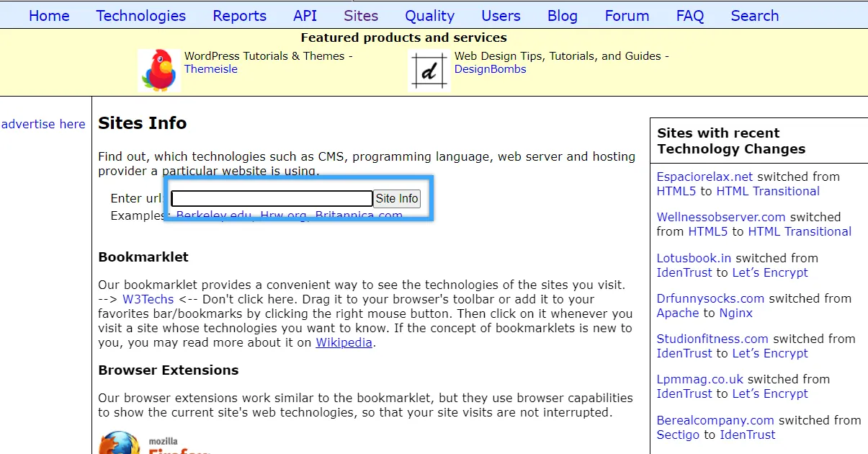Follow the Wikipedia bookmarklet link
The width and height of the screenshot is (868, 454).
pos(344,342)
